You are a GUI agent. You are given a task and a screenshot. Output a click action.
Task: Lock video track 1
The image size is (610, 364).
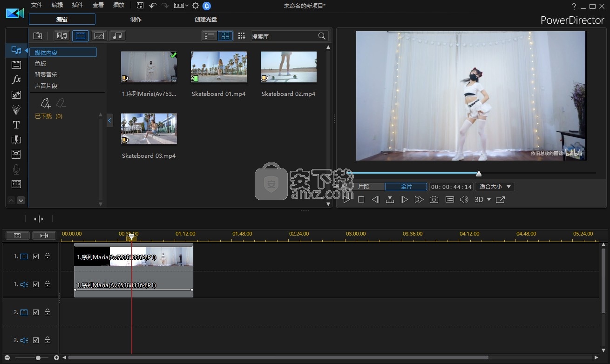pyautogui.click(x=47, y=256)
